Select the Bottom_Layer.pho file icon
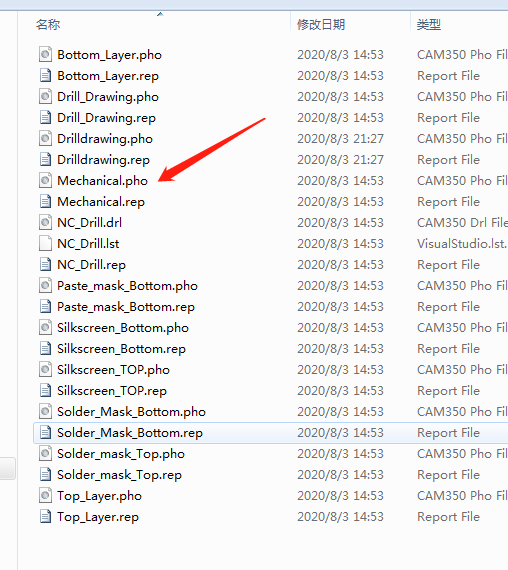The image size is (508, 570). pos(45,55)
